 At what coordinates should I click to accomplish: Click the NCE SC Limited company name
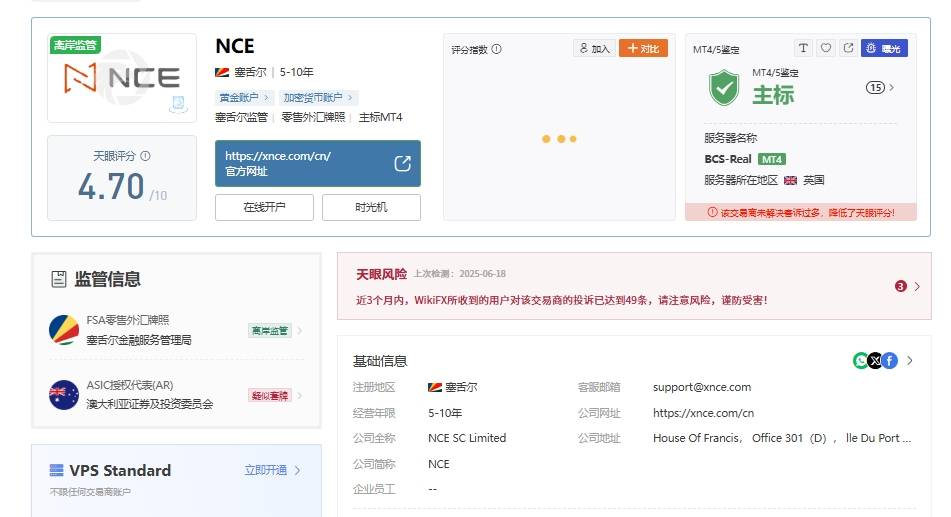[x=467, y=438]
